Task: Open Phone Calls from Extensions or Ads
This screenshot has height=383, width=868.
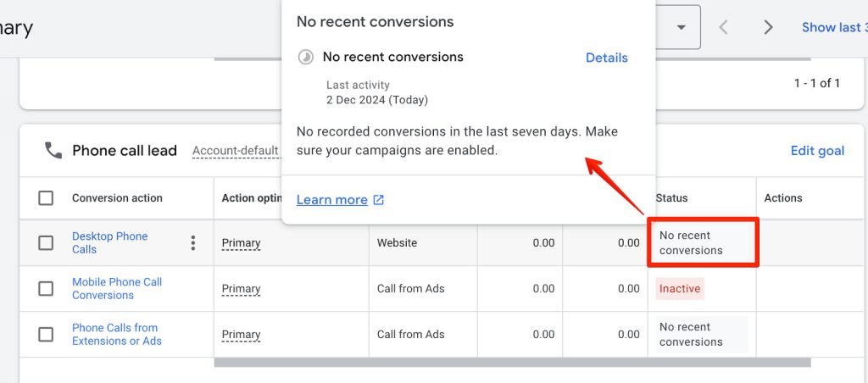Action: click(117, 335)
